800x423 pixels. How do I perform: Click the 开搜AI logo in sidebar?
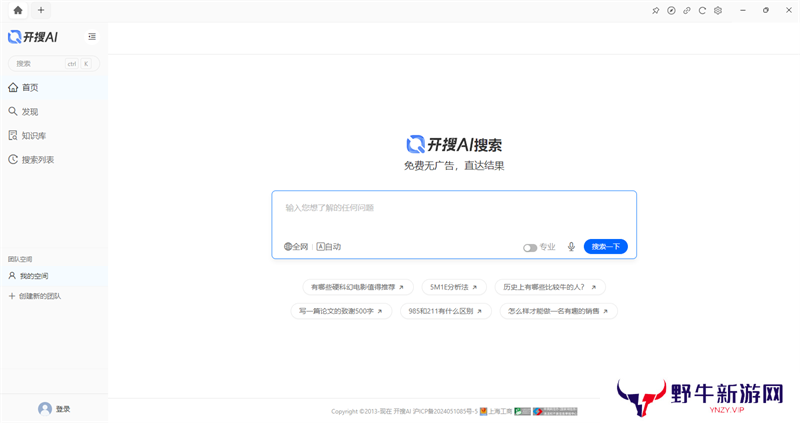tap(33, 37)
